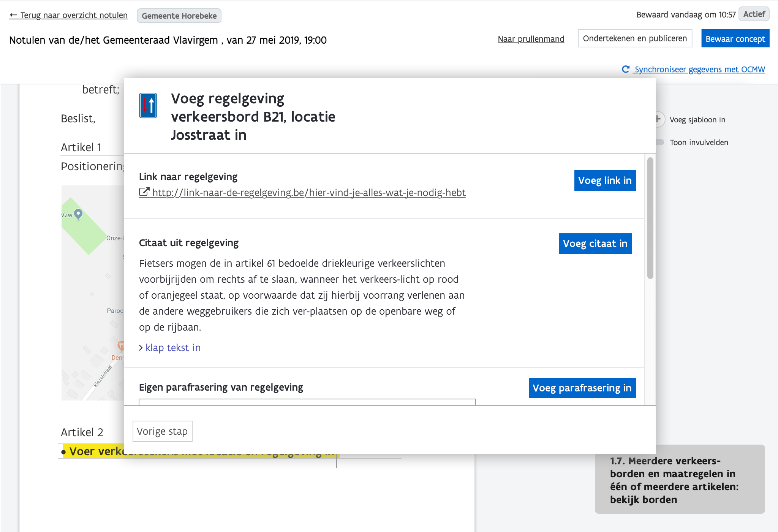Click the synchronize refresh icon
778x532 pixels.
[x=625, y=69]
